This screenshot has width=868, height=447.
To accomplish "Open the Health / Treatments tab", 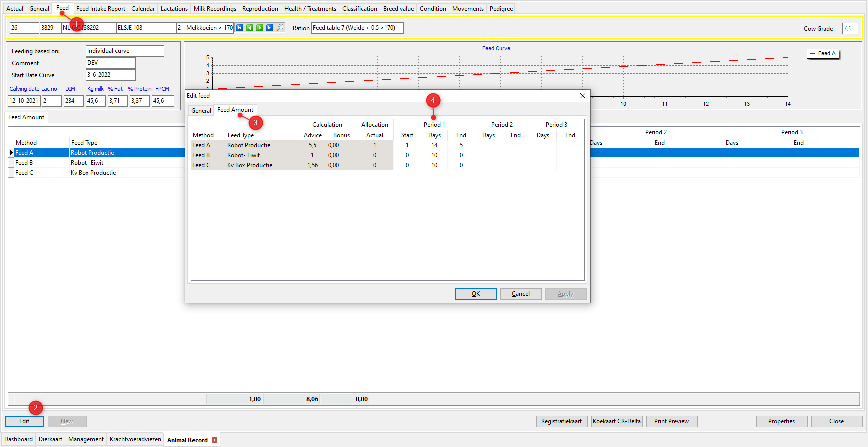I will click(x=310, y=9).
